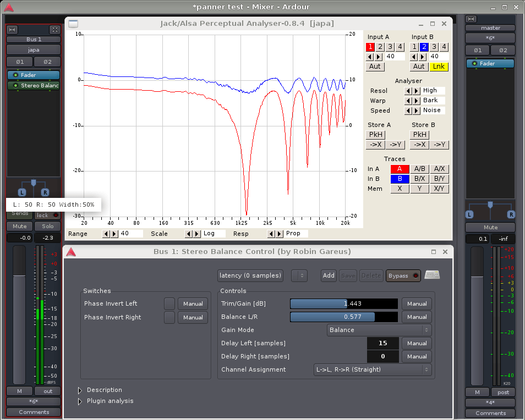
Task: Select Input B channel 2
Action: pyautogui.click(x=424, y=47)
